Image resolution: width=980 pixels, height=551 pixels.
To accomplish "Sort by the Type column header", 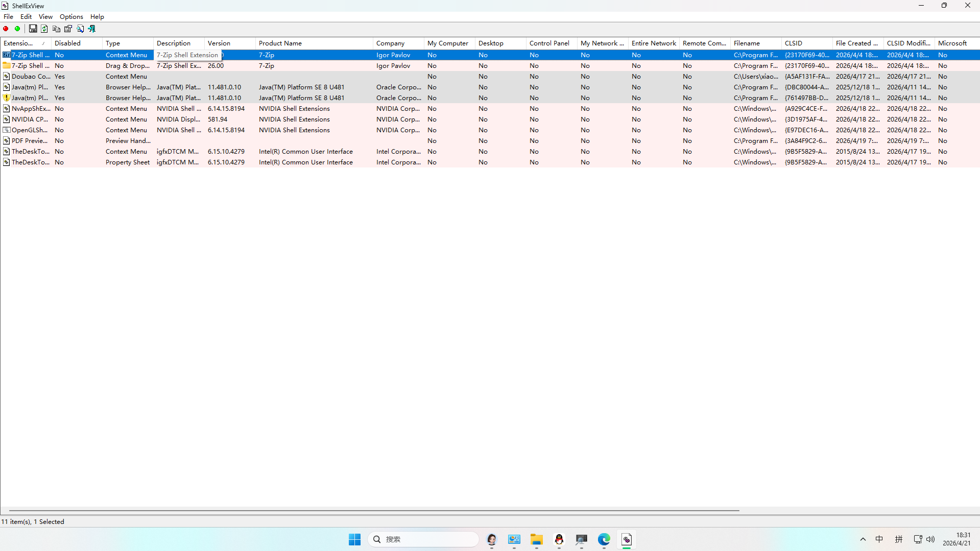I will [128, 43].
